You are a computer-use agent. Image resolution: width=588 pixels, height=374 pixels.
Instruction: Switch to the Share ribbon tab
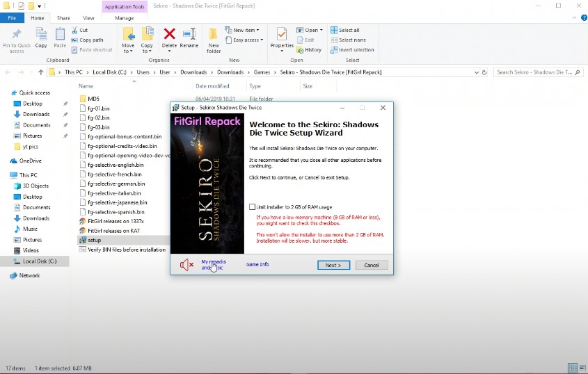point(63,17)
